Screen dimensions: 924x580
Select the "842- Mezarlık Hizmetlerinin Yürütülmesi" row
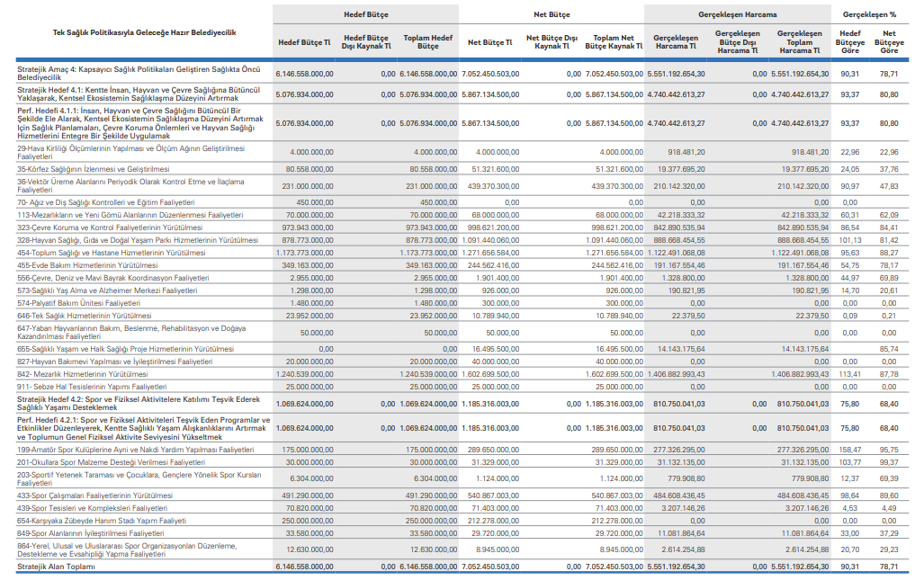tap(83, 373)
